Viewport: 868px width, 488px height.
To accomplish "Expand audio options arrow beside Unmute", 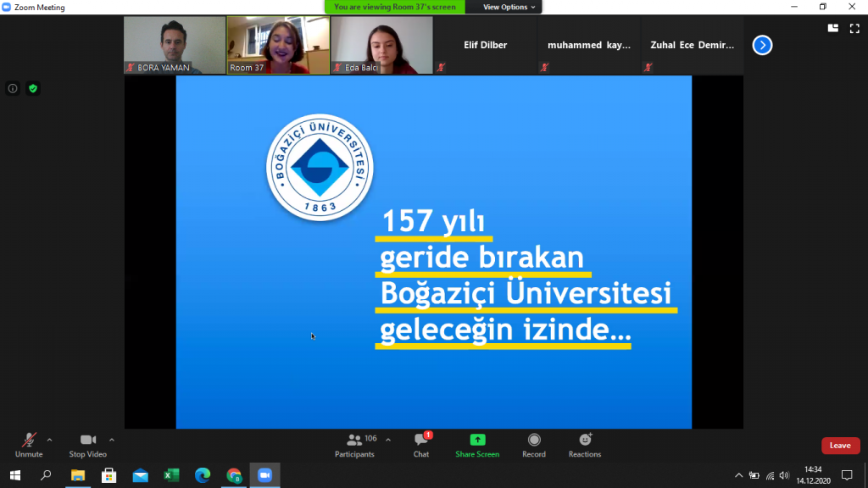I will coord(49,440).
